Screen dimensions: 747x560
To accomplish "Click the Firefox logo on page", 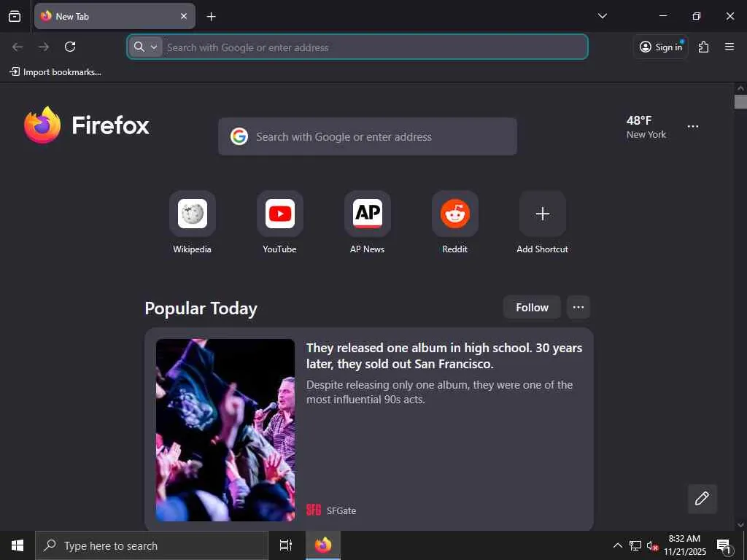I will 87,125.
